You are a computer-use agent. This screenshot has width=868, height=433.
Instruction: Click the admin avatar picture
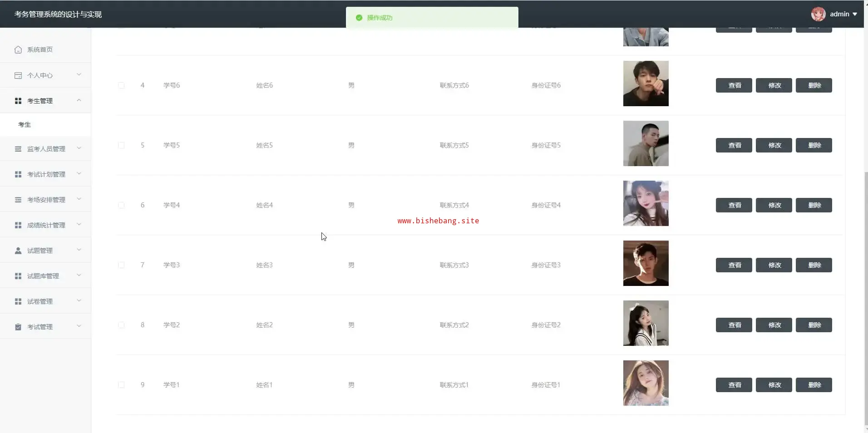[819, 14]
